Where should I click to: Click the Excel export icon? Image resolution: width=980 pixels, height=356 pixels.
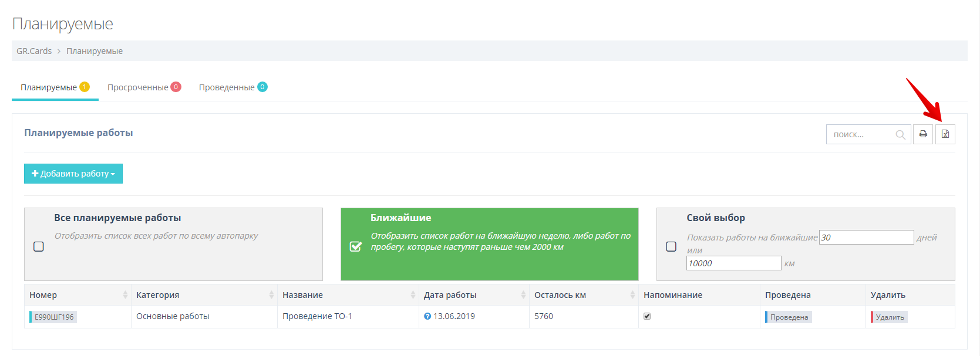point(945,134)
